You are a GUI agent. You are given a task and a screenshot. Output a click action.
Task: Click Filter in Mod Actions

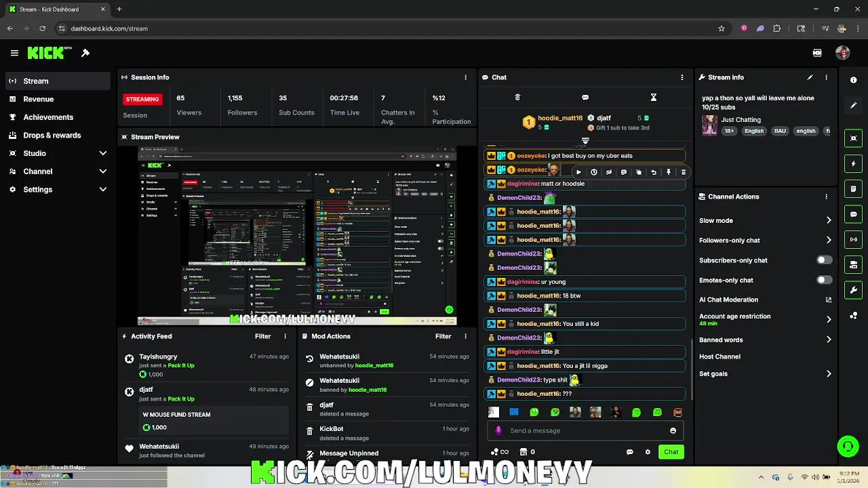[x=443, y=336]
